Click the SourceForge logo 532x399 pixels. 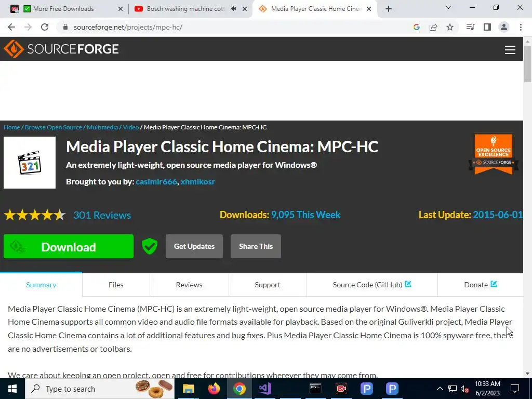click(x=61, y=49)
